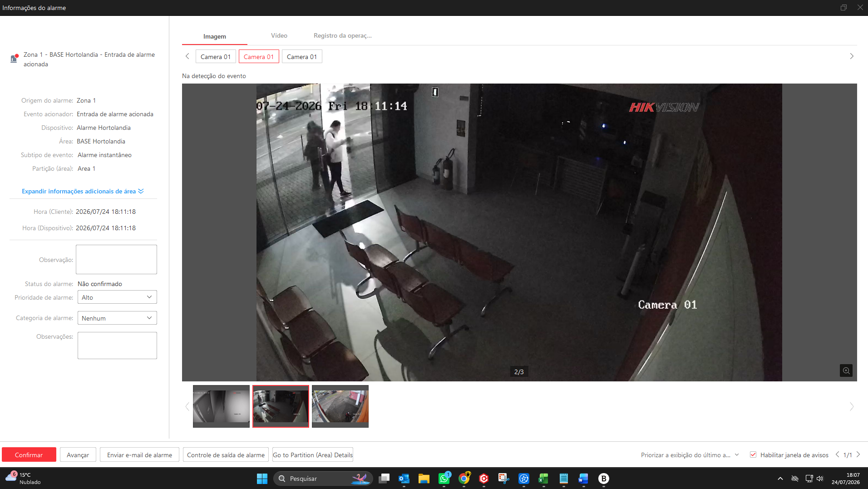Open the weather widget showing 15°C
Screen dimensions: 868x489
click(x=23, y=479)
